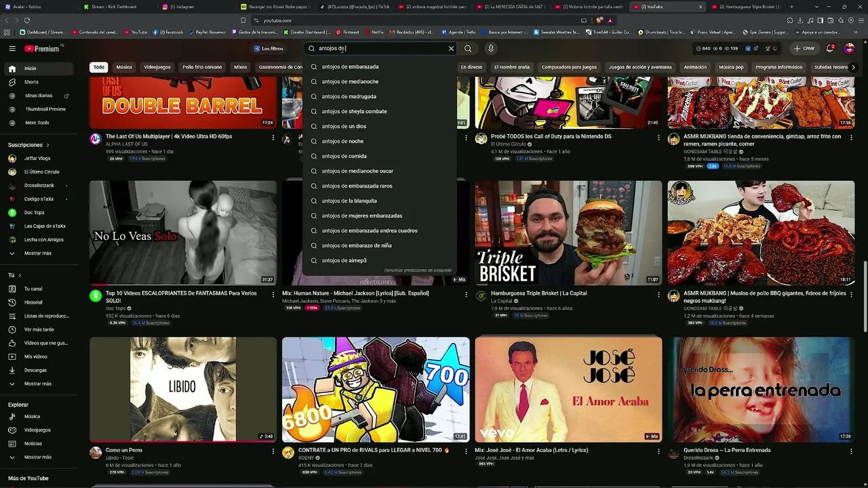Select the Videojuegos filter chip
Viewport: 868px width, 488px height.
click(x=157, y=67)
